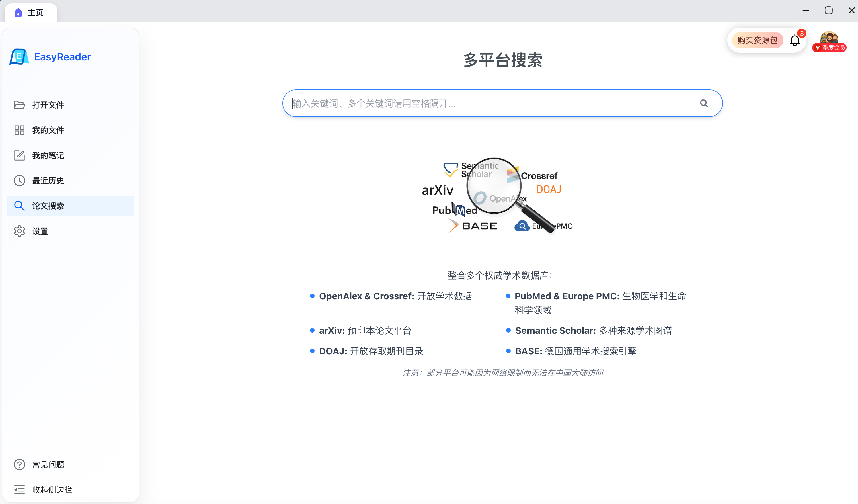Click the home icon on 主页 tab
The image size is (858, 504).
tap(19, 13)
